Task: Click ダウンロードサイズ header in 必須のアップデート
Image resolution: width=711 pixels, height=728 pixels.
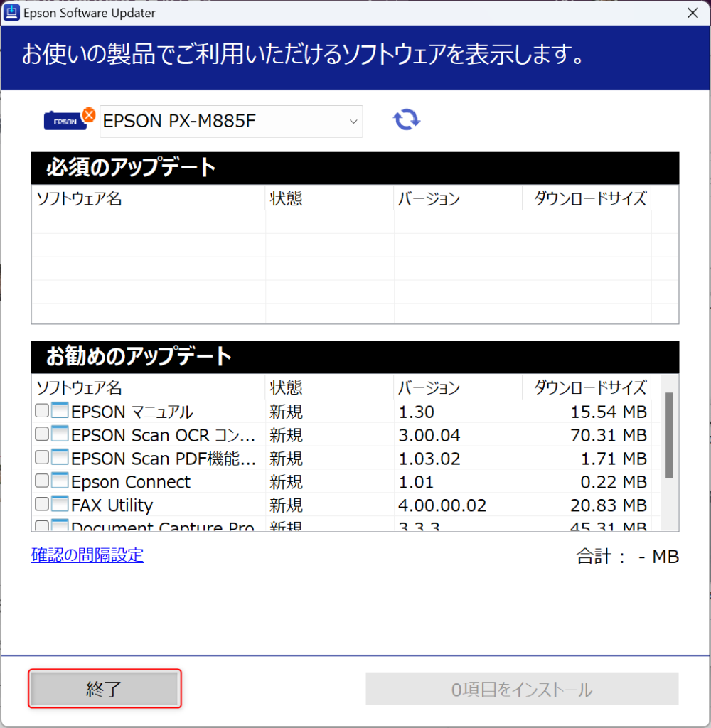Action: click(590, 199)
